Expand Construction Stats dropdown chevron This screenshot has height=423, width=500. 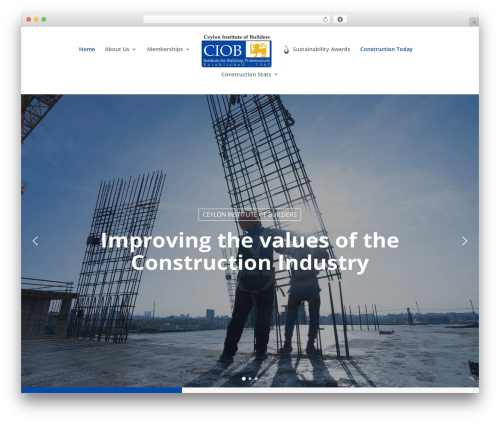[276, 75]
